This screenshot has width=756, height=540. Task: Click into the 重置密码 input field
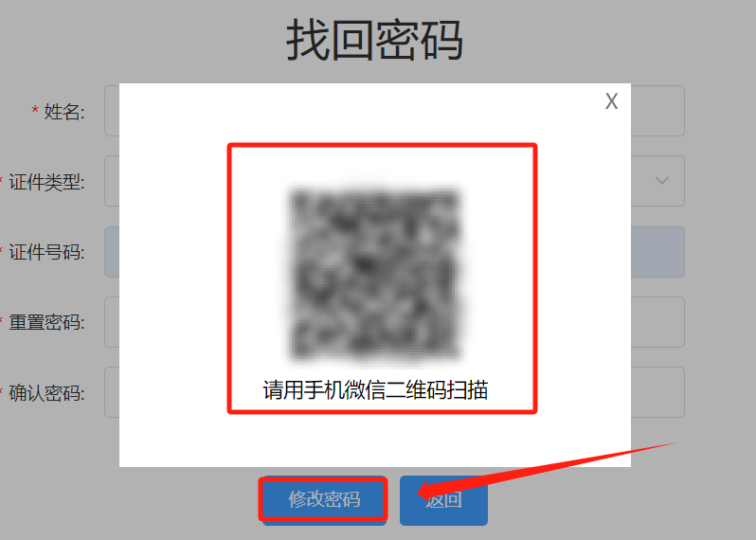394,322
